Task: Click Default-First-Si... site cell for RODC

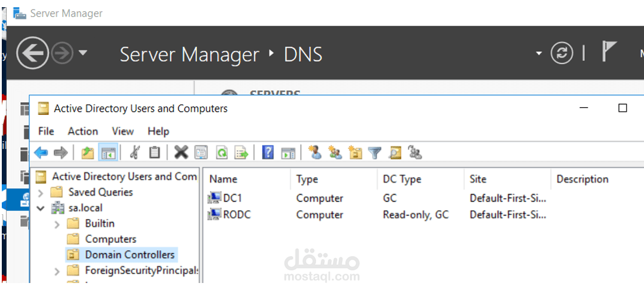Action: coord(508,215)
